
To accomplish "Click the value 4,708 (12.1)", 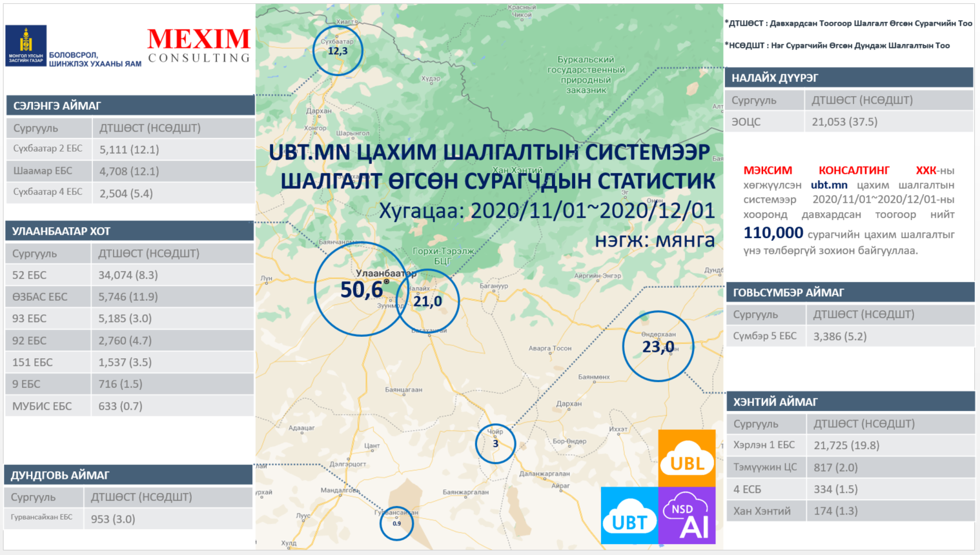I will (x=129, y=172).
